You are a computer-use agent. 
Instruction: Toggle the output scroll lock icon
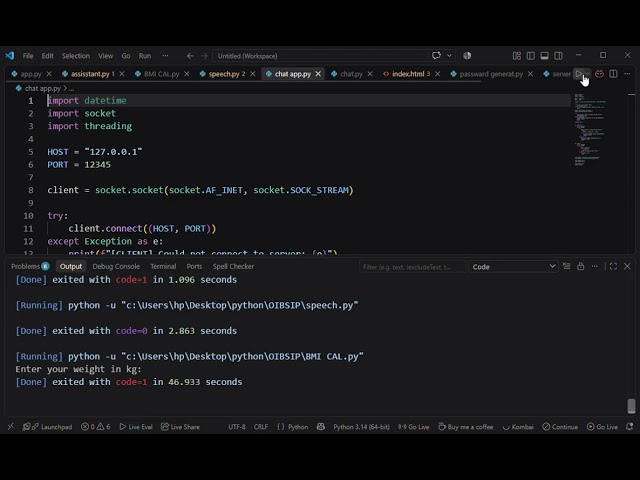(x=580, y=266)
